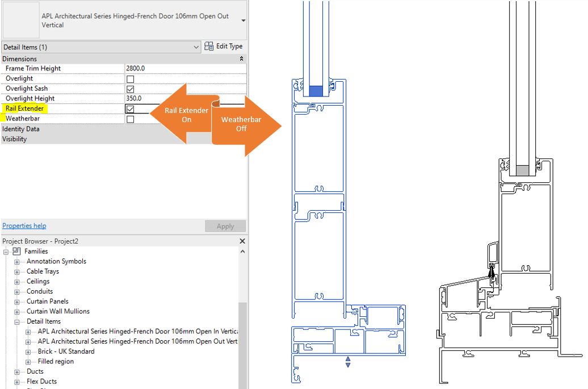The width and height of the screenshot is (588, 389).
Task: Select the Filled region tree item
Action: click(x=56, y=362)
